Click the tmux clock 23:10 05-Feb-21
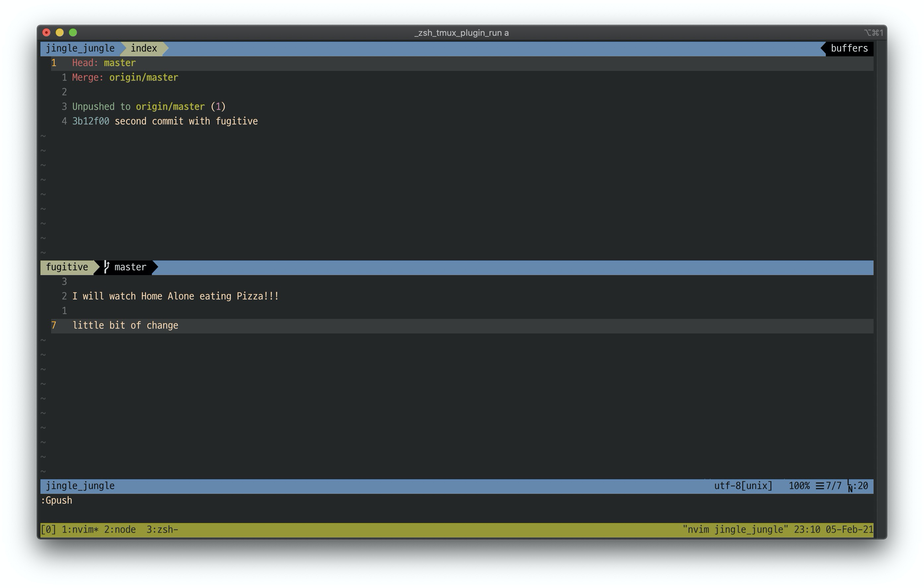The height and width of the screenshot is (588, 924). click(833, 530)
